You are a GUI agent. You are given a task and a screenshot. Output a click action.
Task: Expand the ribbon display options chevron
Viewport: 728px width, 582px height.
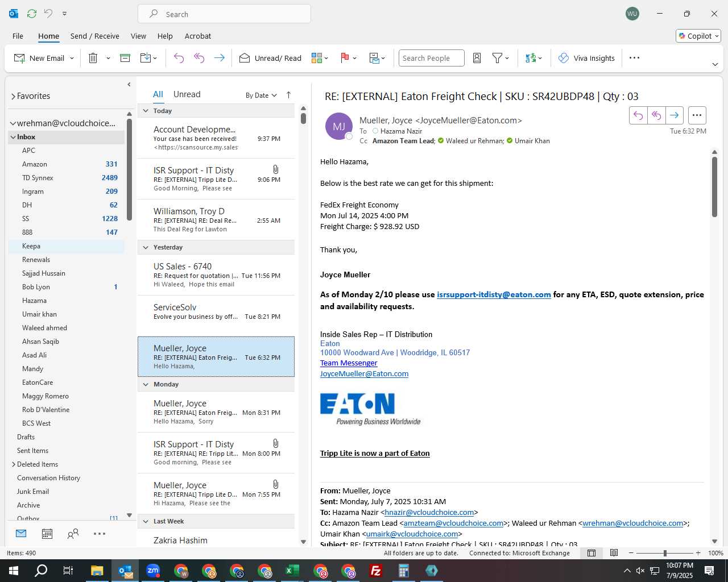pos(715,65)
